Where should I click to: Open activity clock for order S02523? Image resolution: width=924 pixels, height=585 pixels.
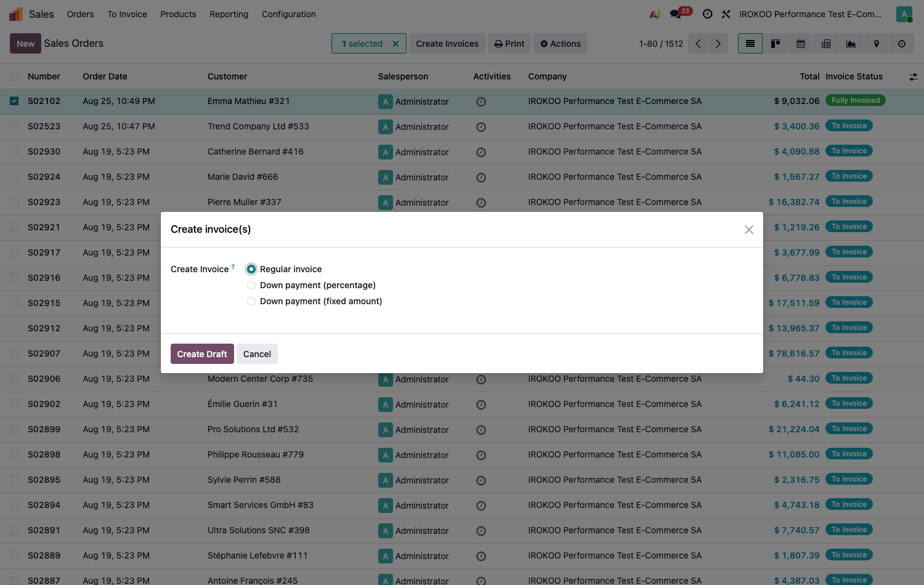(x=481, y=127)
